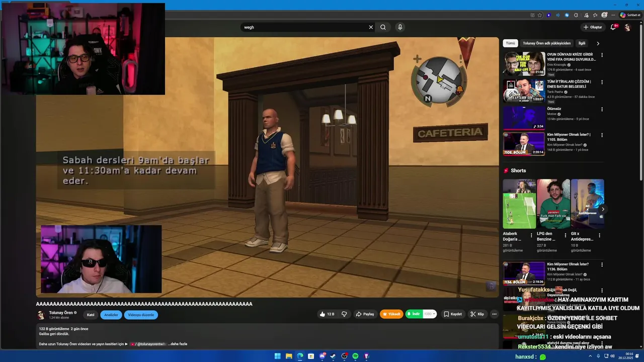Open 'OYUN DÜNYASI KRİZE GİRDİ' video thumbnail
The height and width of the screenshot is (362, 644).
tap(524, 63)
